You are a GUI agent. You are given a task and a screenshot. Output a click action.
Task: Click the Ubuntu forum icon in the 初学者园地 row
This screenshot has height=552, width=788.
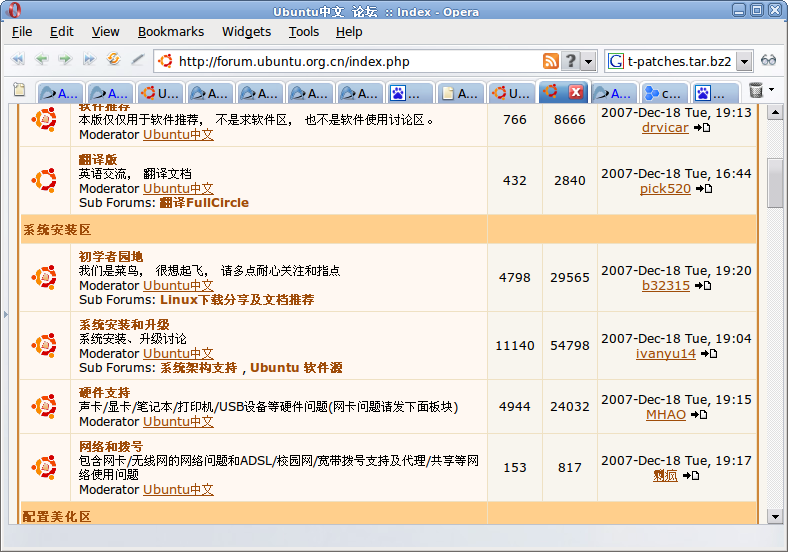pyautogui.click(x=44, y=277)
